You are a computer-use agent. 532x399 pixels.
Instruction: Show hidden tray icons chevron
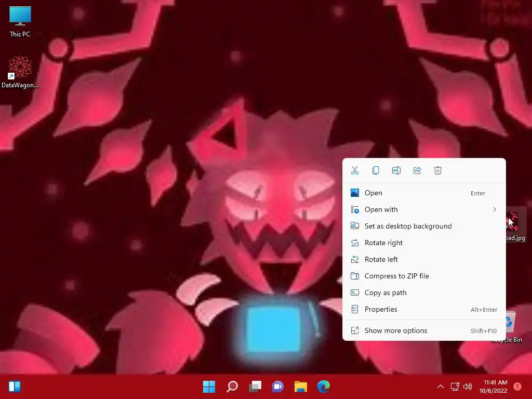[x=441, y=387]
